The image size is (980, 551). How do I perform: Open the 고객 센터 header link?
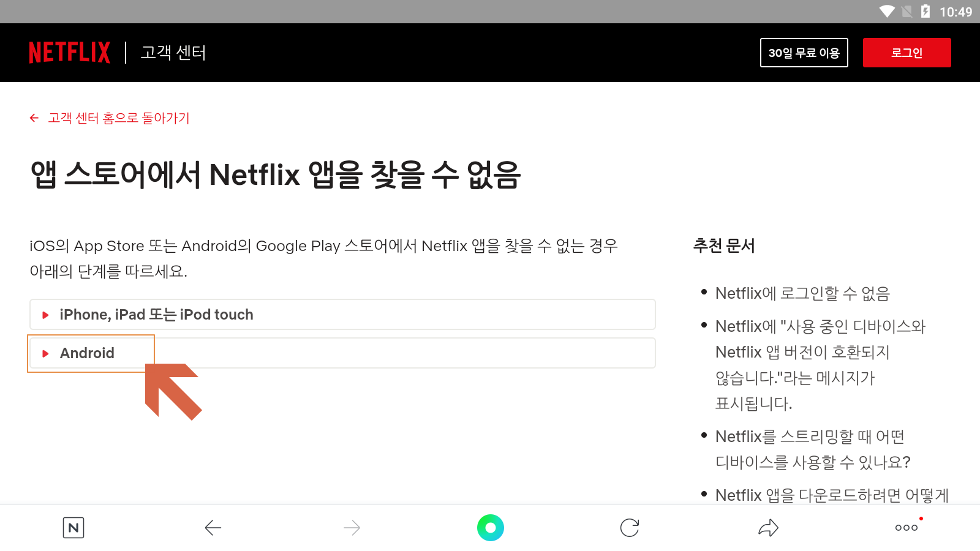[173, 53]
